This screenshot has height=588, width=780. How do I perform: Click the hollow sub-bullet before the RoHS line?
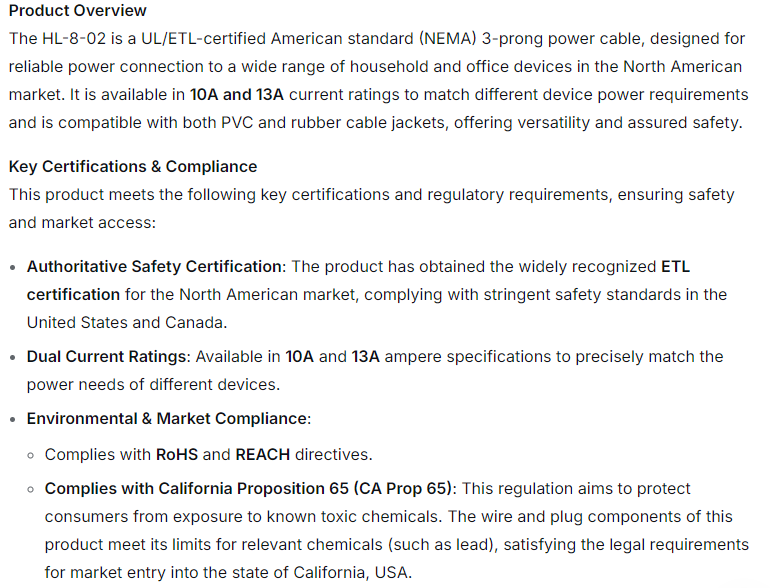[32, 456]
